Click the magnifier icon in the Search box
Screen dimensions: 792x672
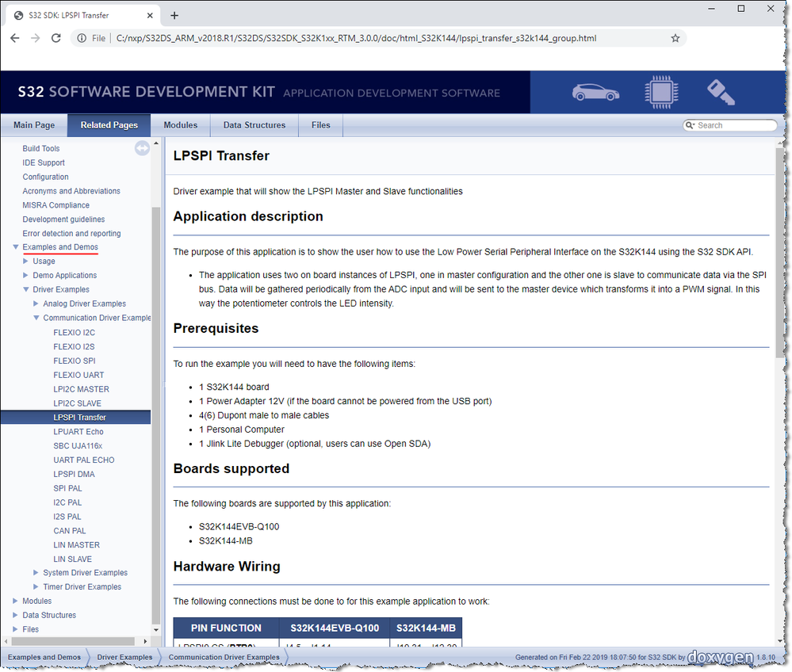[690, 124]
